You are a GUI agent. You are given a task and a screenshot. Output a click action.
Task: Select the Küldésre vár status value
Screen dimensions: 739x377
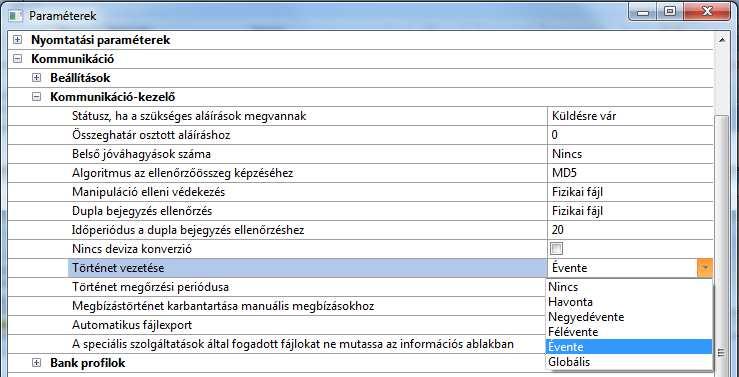tap(630, 116)
